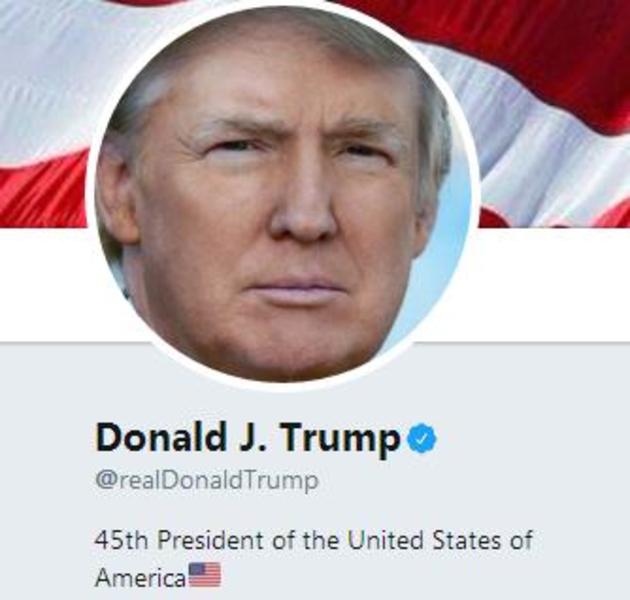
Task: Click the white stripe on banner's left side
Action: (x=44, y=80)
